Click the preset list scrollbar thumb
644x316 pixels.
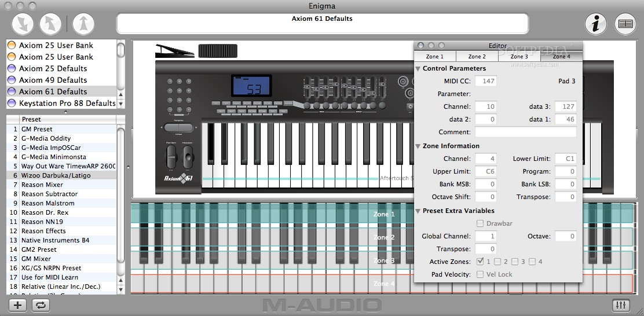click(120, 195)
